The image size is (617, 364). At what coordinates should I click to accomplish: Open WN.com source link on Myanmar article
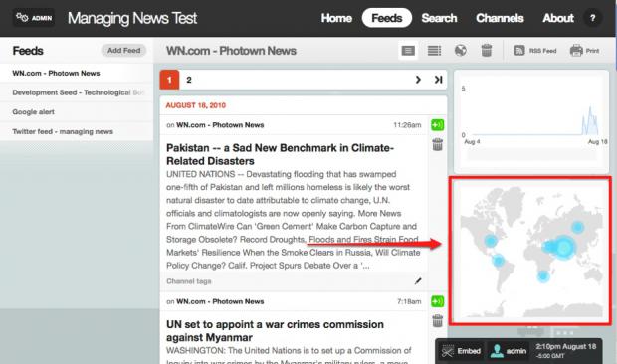pyautogui.click(x=220, y=301)
